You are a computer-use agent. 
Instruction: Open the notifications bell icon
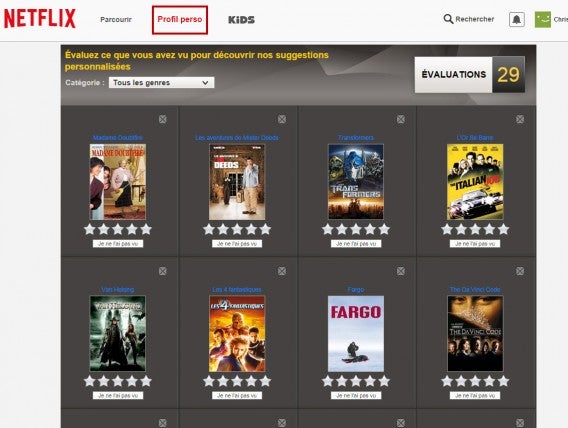tap(517, 19)
